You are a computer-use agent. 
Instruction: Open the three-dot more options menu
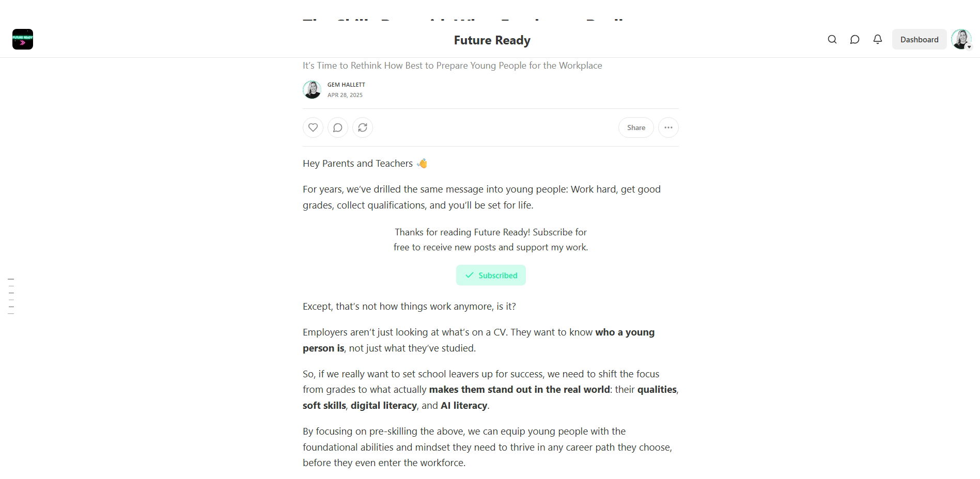pyautogui.click(x=668, y=127)
